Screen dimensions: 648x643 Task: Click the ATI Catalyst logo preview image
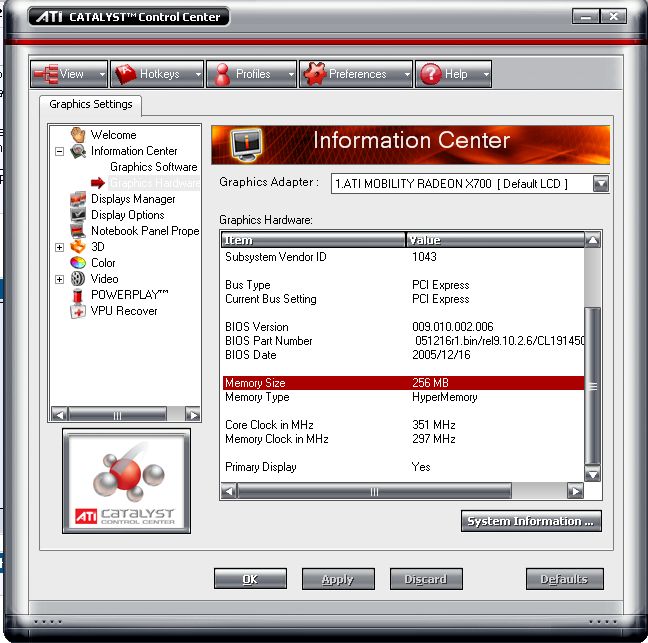click(126, 481)
